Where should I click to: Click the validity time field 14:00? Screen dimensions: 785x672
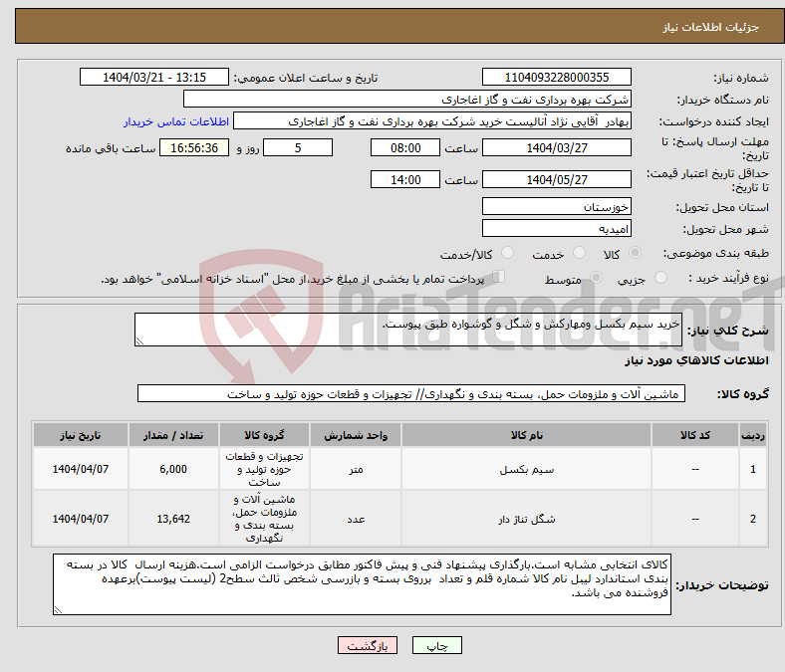[405, 179]
